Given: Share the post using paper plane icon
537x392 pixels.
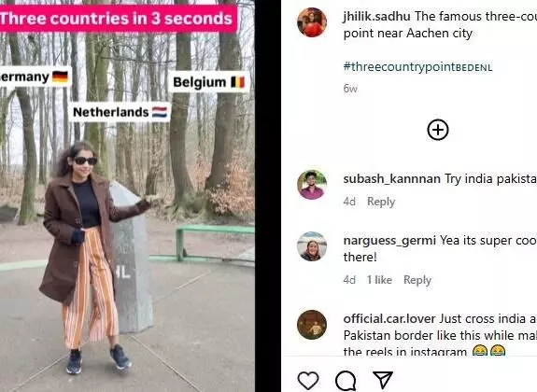Looking at the screenshot, I should [x=383, y=380].
